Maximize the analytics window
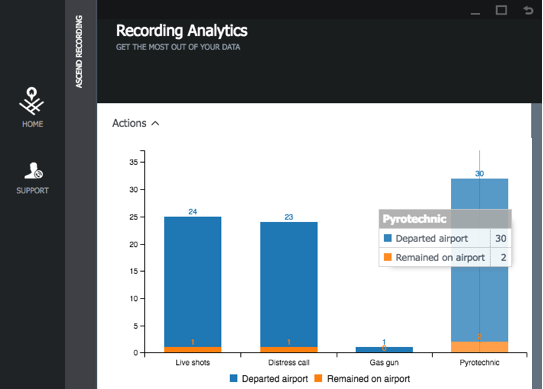543x389 pixels. click(x=501, y=10)
